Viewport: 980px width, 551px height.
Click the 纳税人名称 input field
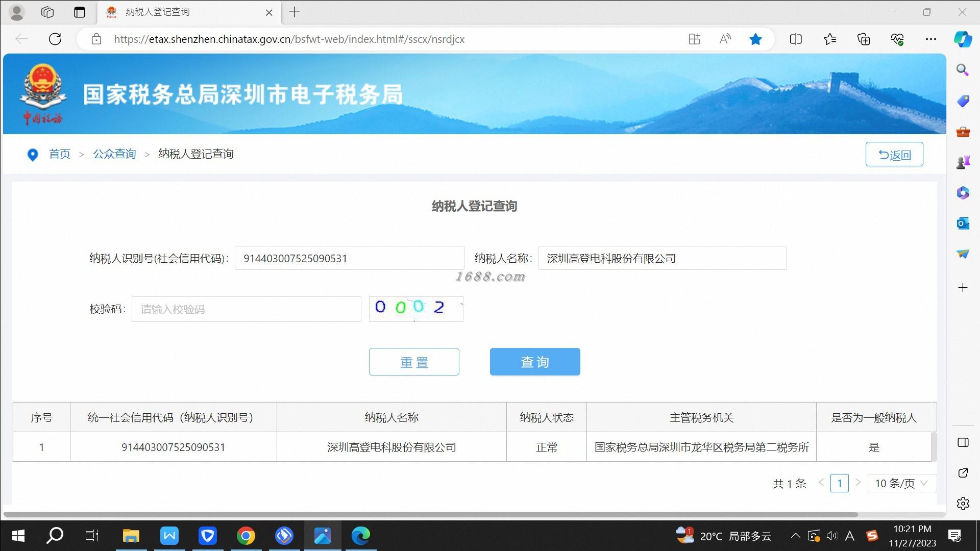(663, 258)
